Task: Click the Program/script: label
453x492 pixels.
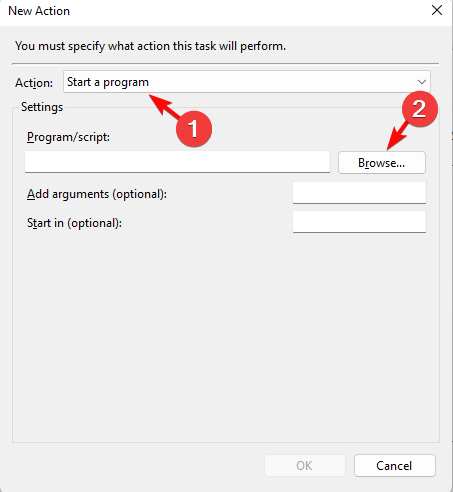Action: (x=68, y=137)
